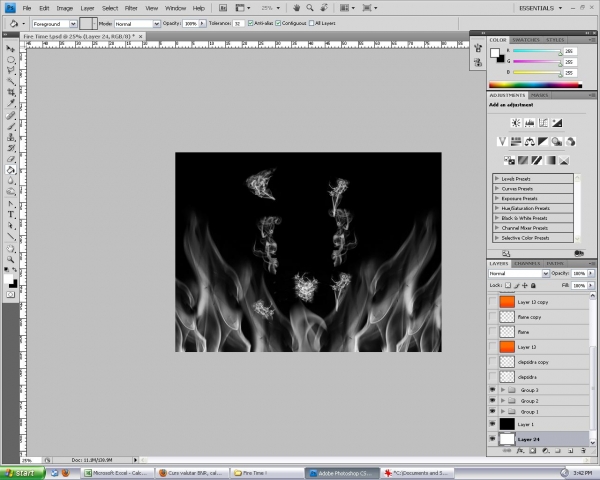The height and width of the screenshot is (480, 600).
Task: Select the Elliptical Marquee tool
Action: point(11,60)
